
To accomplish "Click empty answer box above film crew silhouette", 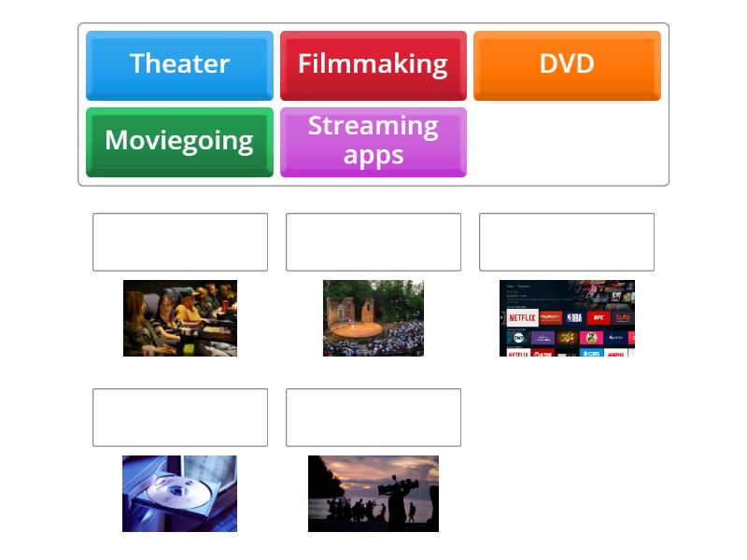I will (x=373, y=417).
